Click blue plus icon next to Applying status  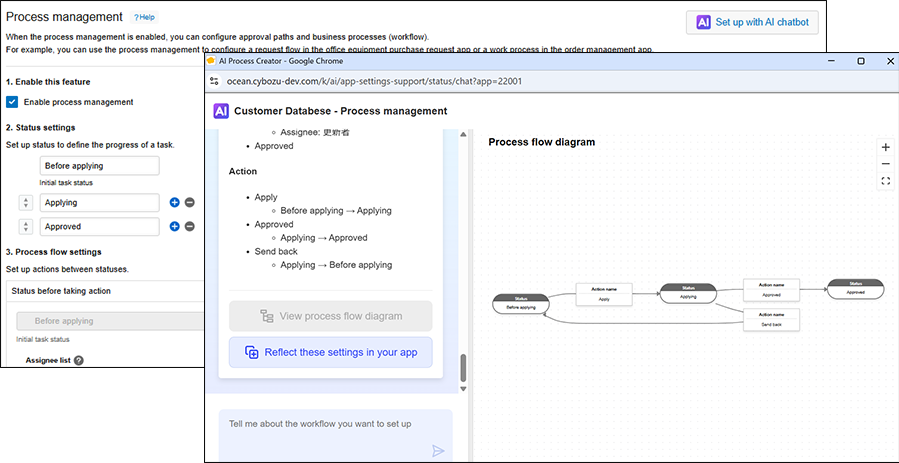pyautogui.click(x=174, y=202)
